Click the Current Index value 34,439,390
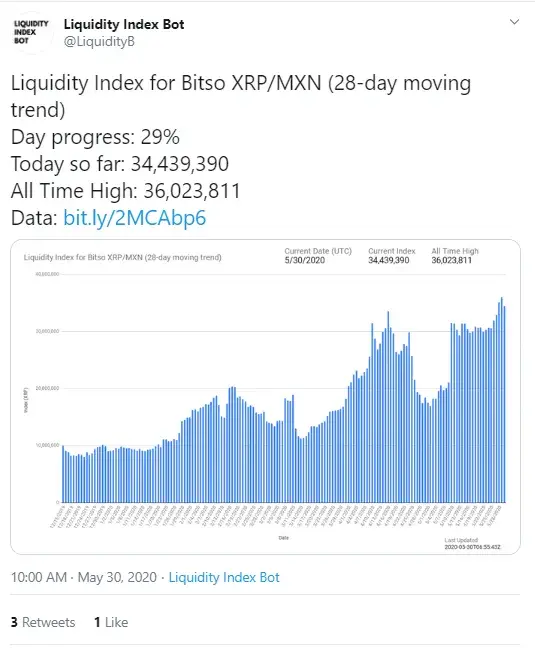535x648 pixels. click(389, 260)
